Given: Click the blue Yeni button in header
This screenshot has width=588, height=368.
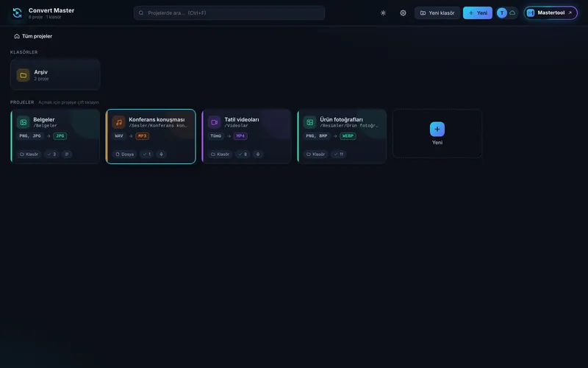Looking at the screenshot, I should click(x=477, y=13).
